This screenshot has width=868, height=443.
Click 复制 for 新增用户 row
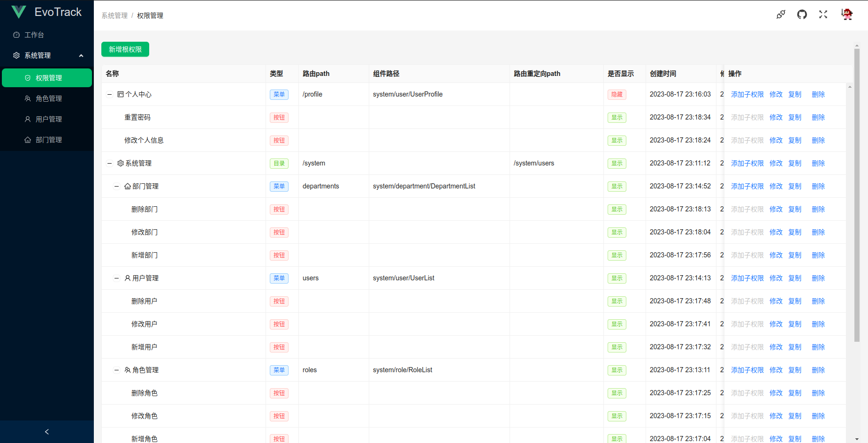[x=794, y=347]
